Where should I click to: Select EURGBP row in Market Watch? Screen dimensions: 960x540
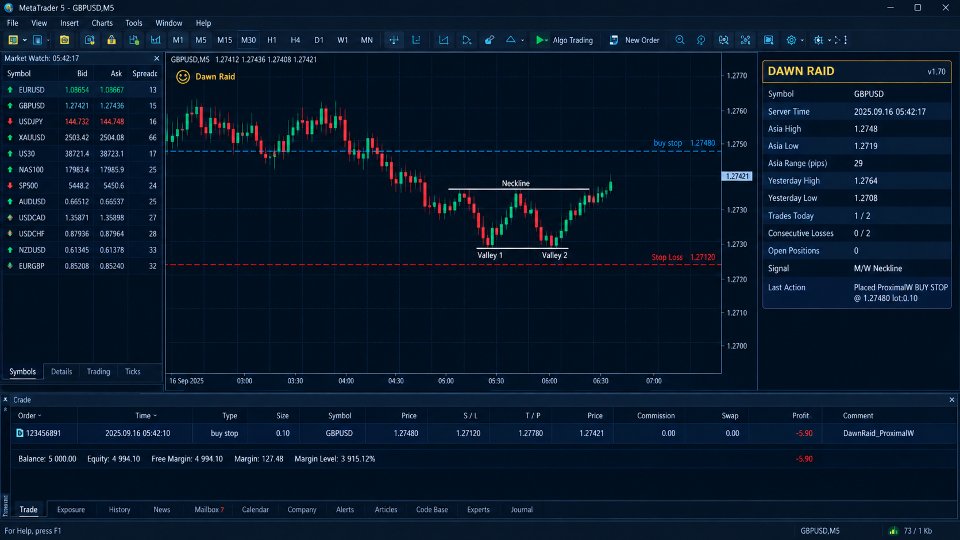(81, 266)
